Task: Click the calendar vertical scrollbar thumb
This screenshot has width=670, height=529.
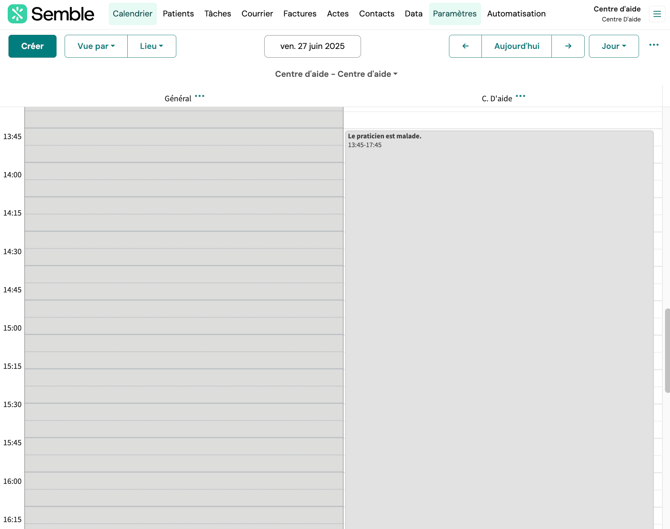Action: point(667,350)
